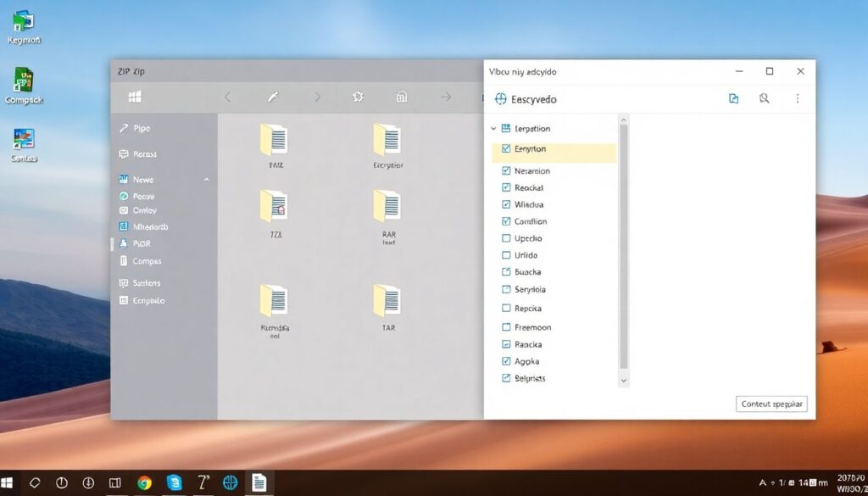Screen dimensions: 868x496
Task: Toggle the Agoka checkbox
Action: tap(507, 361)
